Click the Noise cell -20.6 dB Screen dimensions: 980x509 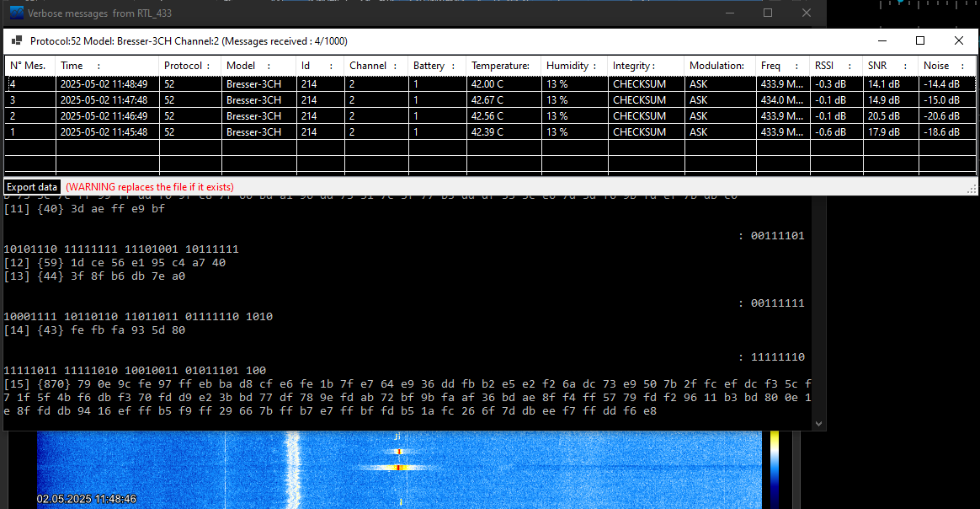click(x=947, y=116)
